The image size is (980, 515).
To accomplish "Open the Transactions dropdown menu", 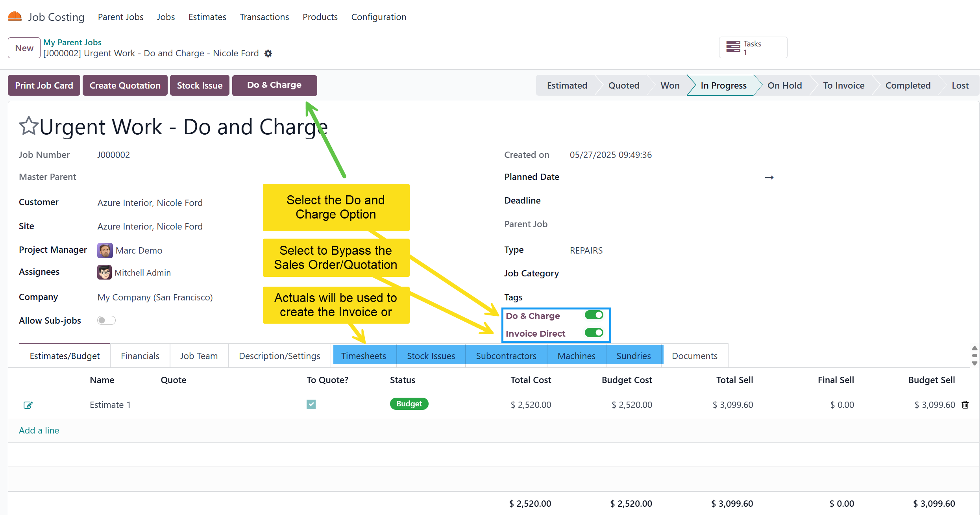I will [264, 17].
